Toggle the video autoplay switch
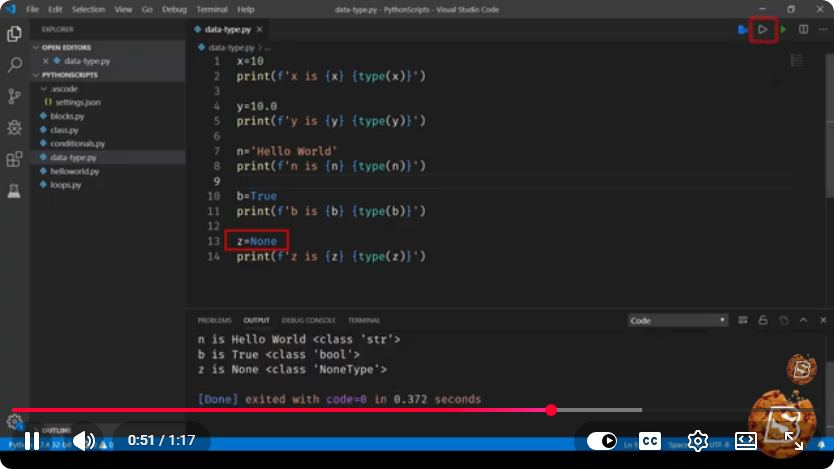Viewport: 834px width, 469px height. pyautogui.click(x=602, y=441)
